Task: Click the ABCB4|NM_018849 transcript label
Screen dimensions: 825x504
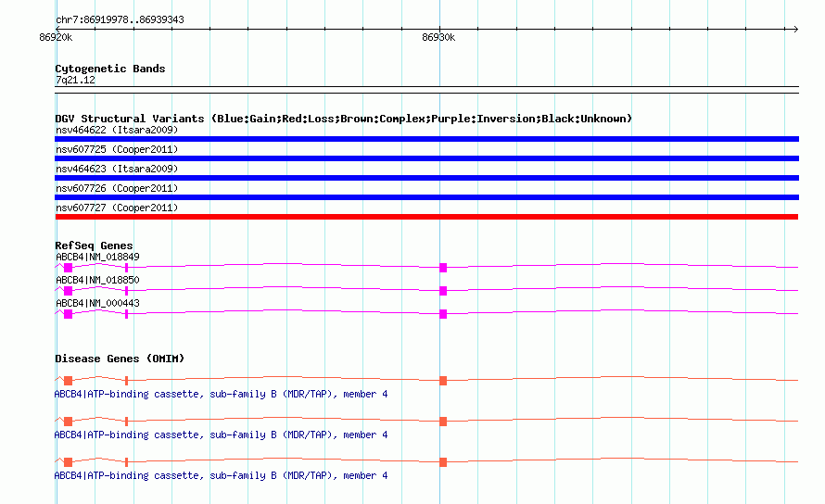Action: (x=98, y=257)
